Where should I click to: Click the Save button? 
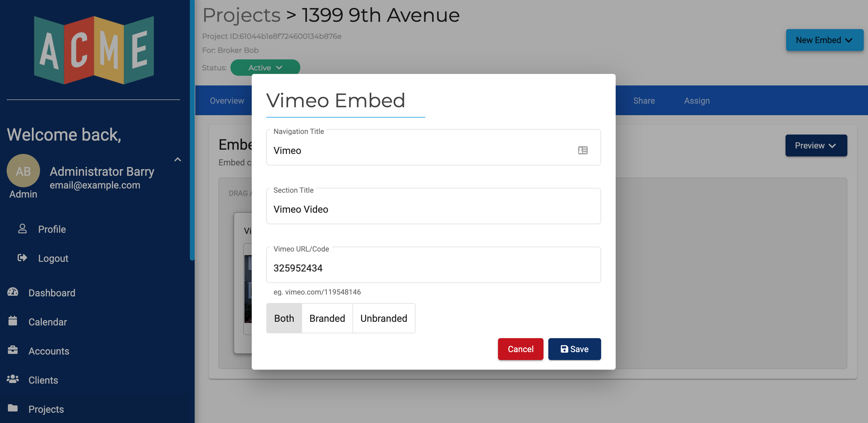[x=574, y=349]
